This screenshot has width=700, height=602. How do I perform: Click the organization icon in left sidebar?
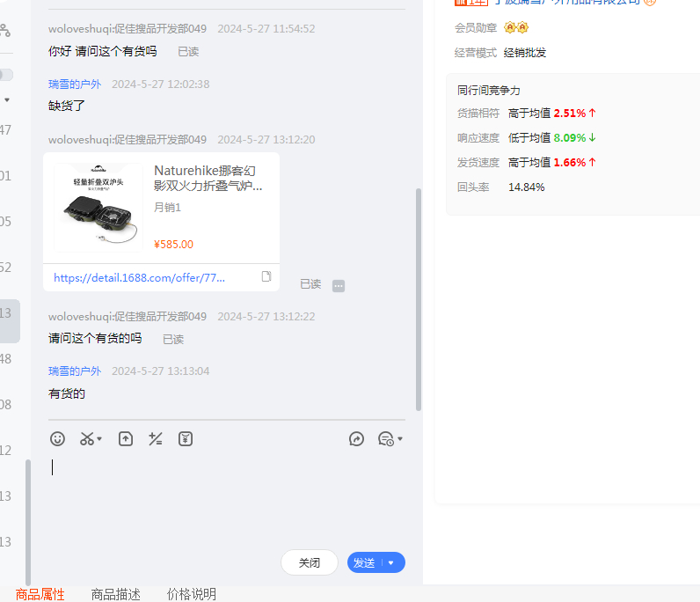[x=5, y=32]
